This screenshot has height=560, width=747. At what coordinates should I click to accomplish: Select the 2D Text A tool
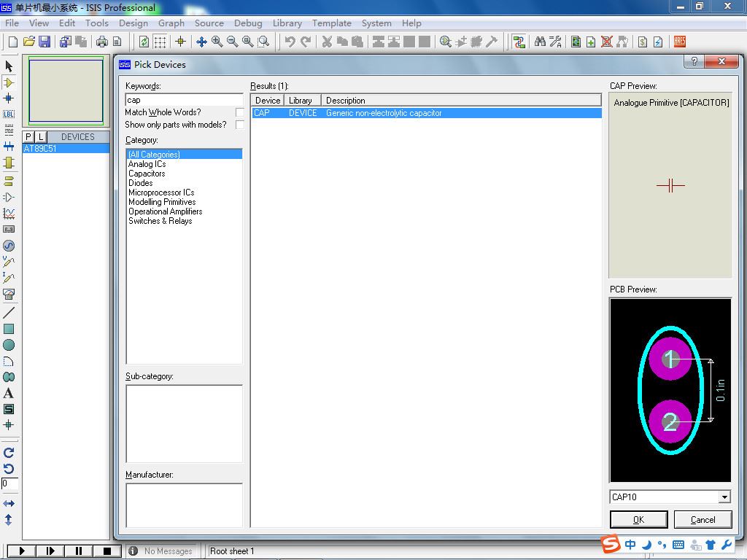pos(9,393)
